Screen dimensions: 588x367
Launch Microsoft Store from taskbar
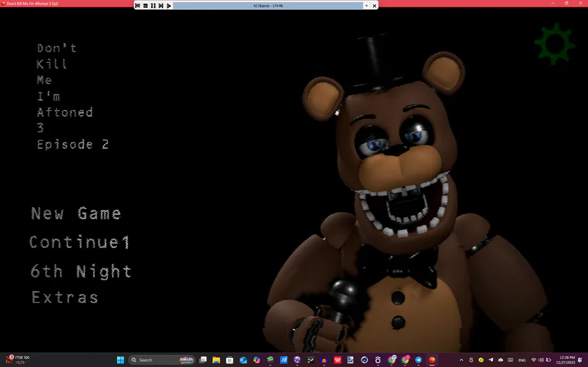(x=230, y=360)
